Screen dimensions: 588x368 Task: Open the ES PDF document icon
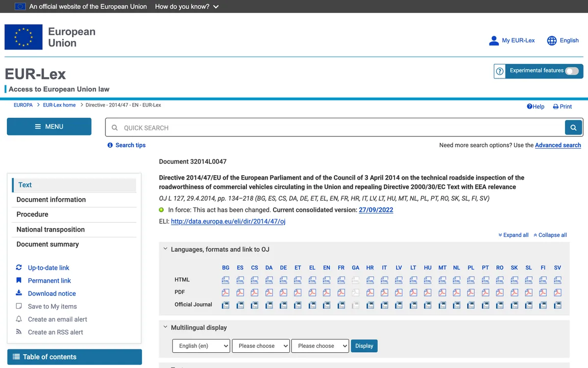[240, 292]
